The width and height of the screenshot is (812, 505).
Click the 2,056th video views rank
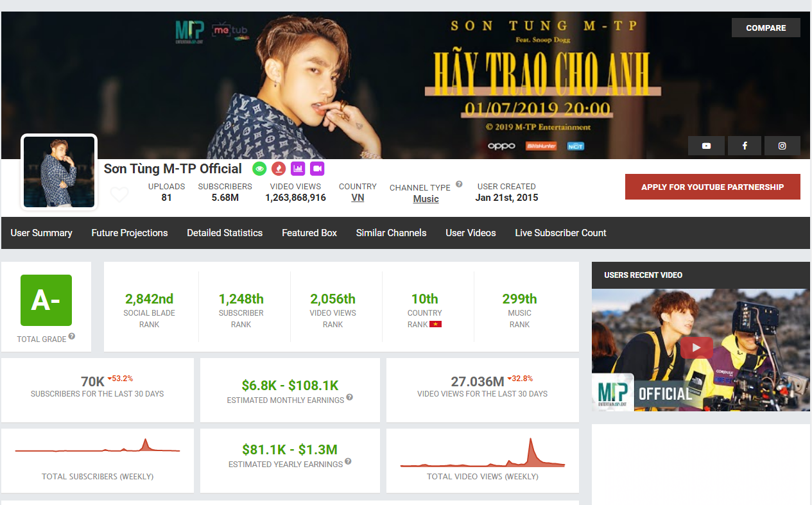coord(333,299)
